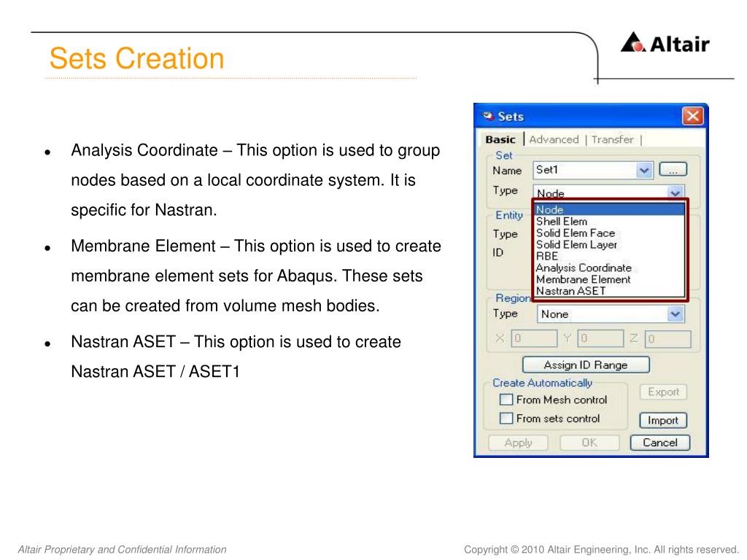Click the Y coordinate field
The height and width of the screenshot is (560, 747).
click(x=600, y=338)
